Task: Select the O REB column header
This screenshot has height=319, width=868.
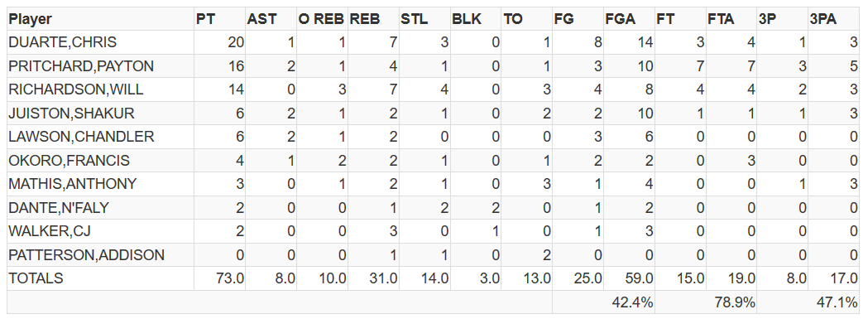Action: point(322,19)
